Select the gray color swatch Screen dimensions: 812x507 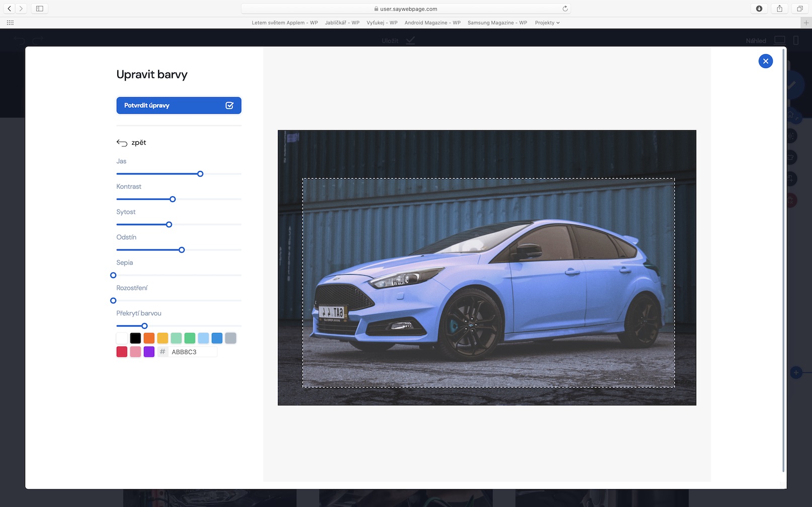click(231, 338)
